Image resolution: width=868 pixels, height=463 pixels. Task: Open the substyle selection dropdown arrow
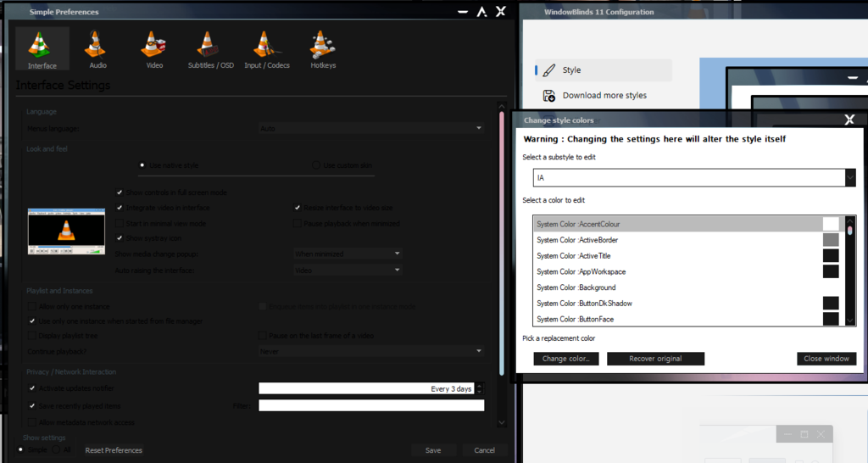tap(850, 178)
